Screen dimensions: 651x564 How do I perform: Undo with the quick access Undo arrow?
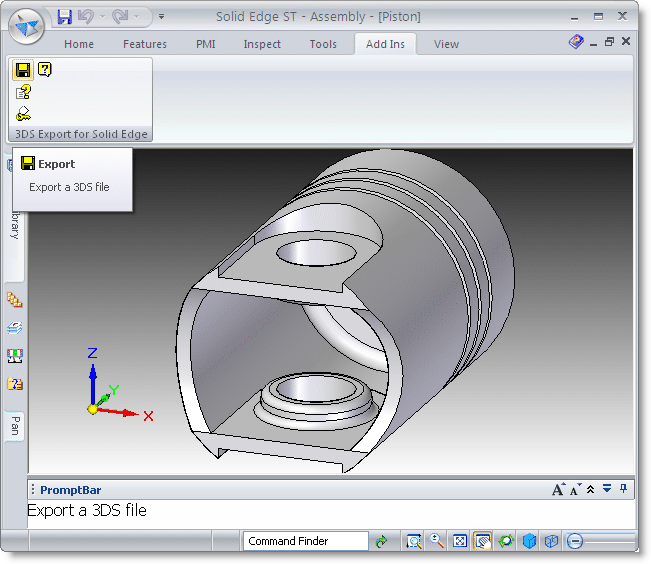coord(86,17)
